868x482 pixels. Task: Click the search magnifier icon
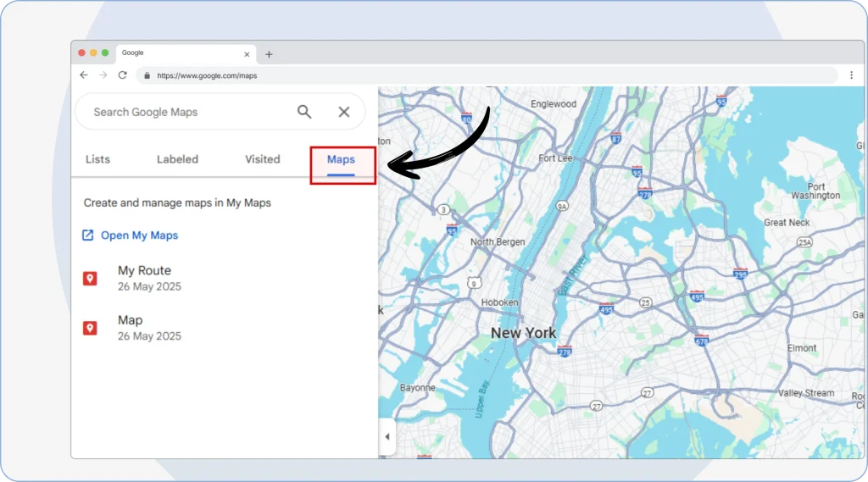304,112
